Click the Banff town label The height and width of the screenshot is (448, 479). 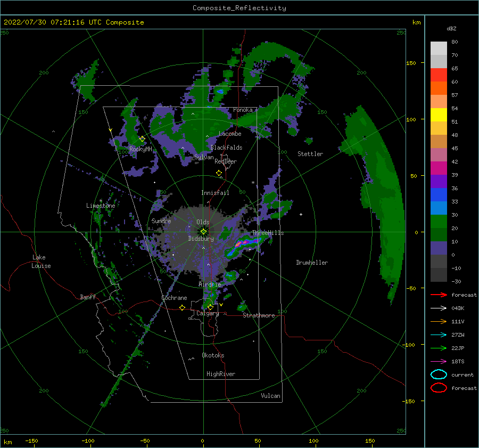tap(88, 297)
